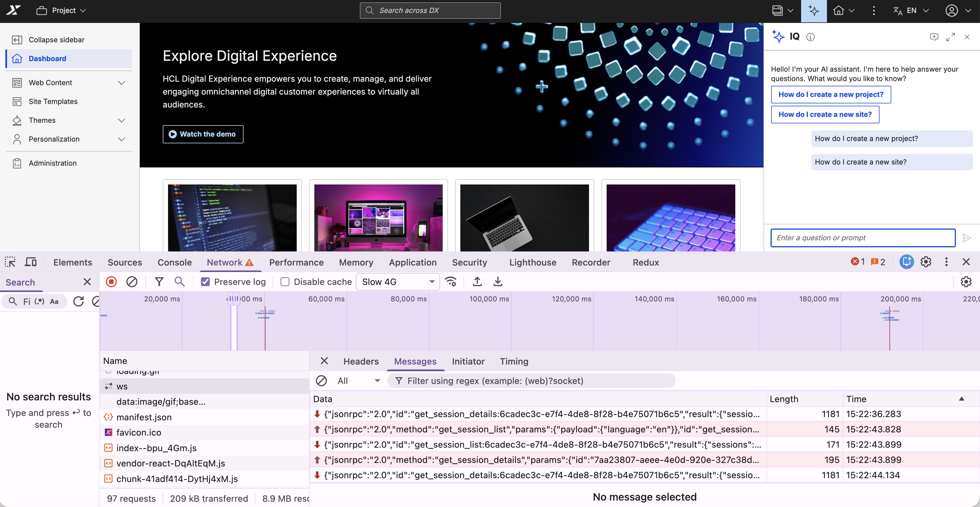Open DevTools settings gear
980x507 pixels.
[x=926, y=262]
